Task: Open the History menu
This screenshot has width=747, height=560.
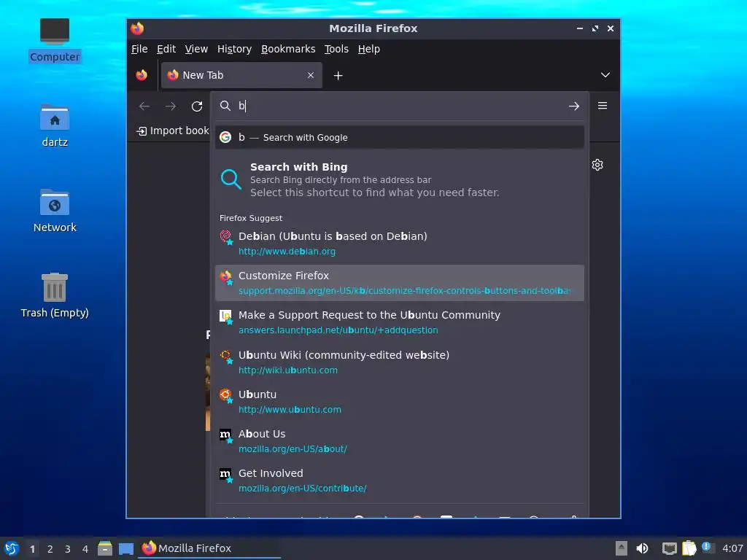Action: pyautogui.click(x=234, y=49)
